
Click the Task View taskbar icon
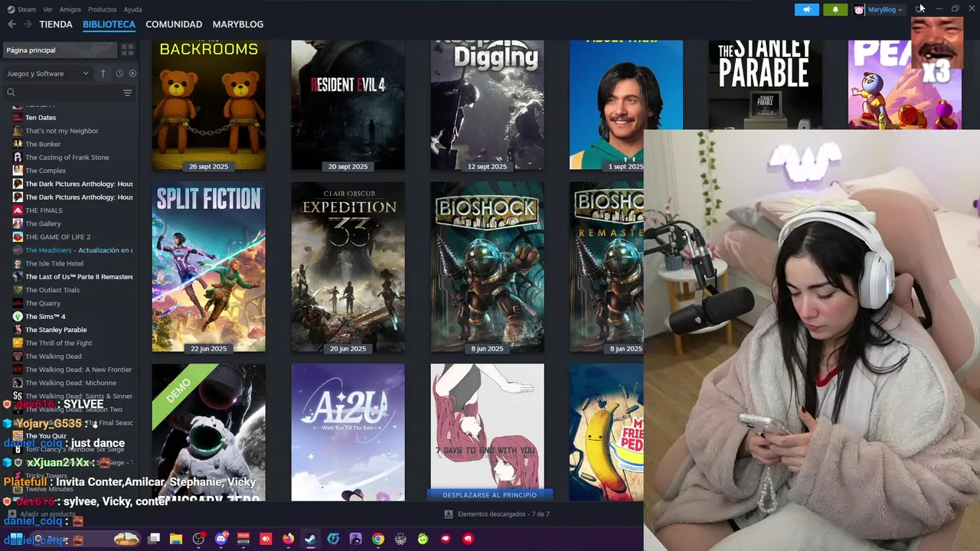click(154, 539)
